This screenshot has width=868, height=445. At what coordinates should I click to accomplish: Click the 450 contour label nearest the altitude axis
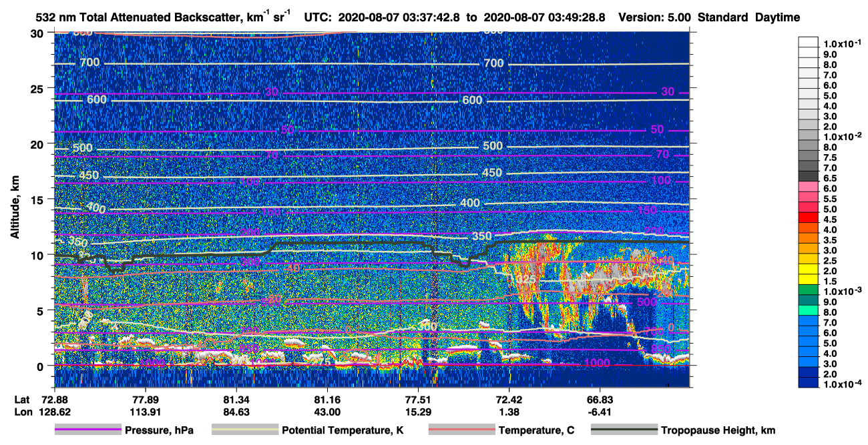89,175
